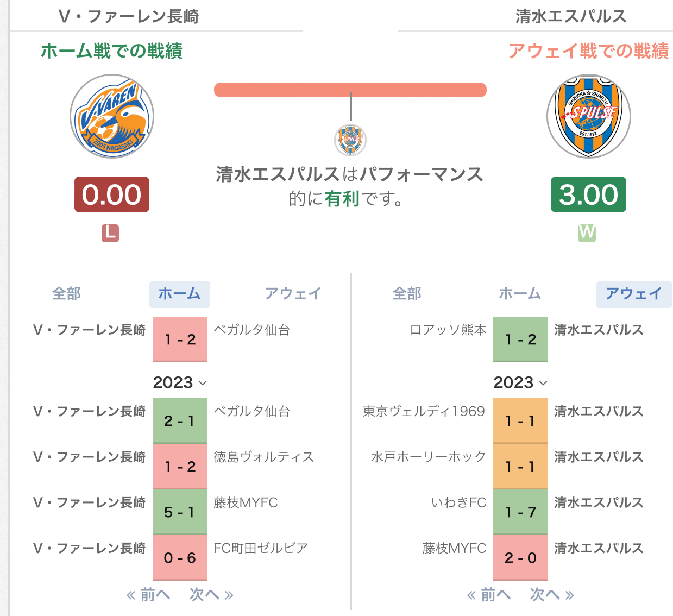The height and width of the screenshot is (616, 673).
Task: Click the 0.00 home rating badge
Action: tap(112, 194)
